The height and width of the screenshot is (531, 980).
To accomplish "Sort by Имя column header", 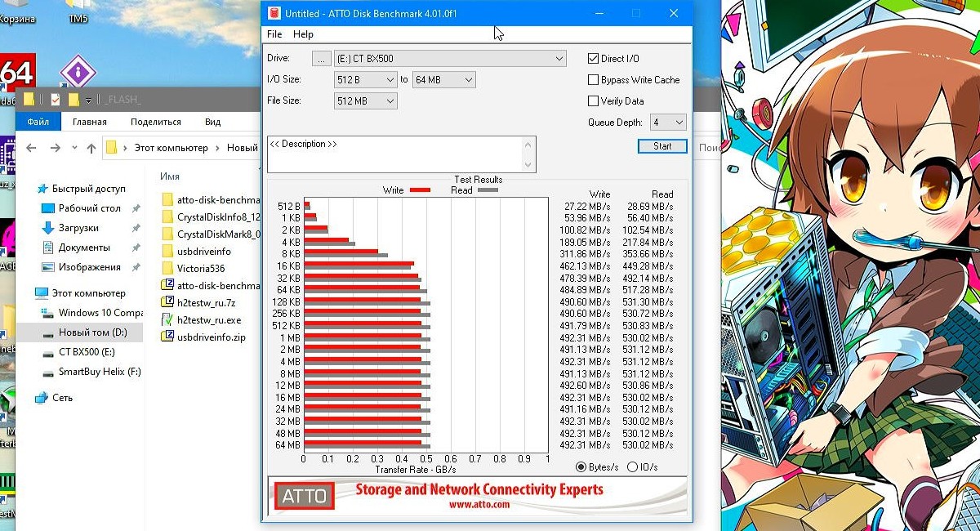I will click(170, 176).
